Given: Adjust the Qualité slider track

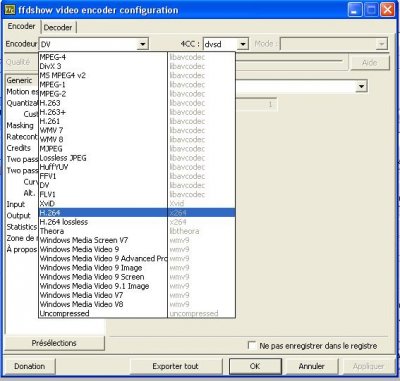Looking at the screenshot, I should tap(289, 61).
